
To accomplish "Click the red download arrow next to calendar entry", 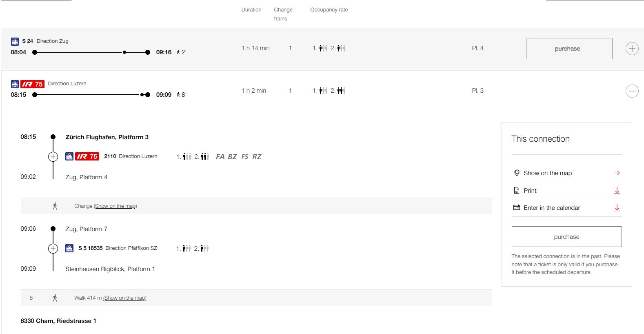I will [x=617, y=208].
